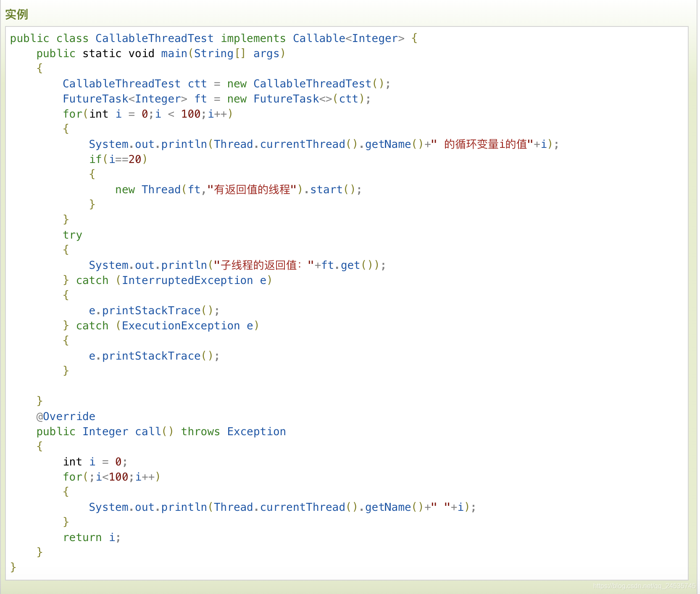Click the 'for(;i<100;i++)' line
This screenshot has height=594, width=700.
(x=112, y=477)
